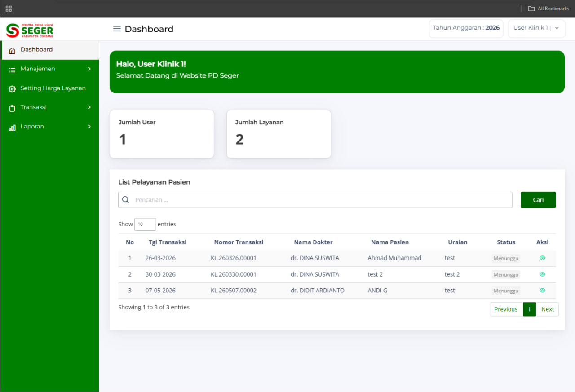
Task: Click the Transaksi clipboard icon in sidebar
Action: (x=12, y=108)
